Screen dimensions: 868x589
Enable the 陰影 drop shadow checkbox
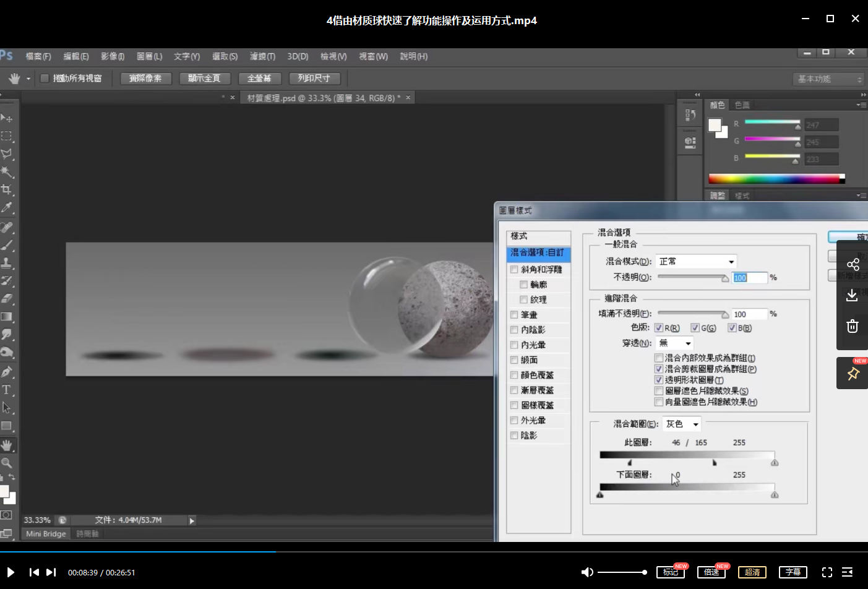pyautogui.click(x=514, y=436)
